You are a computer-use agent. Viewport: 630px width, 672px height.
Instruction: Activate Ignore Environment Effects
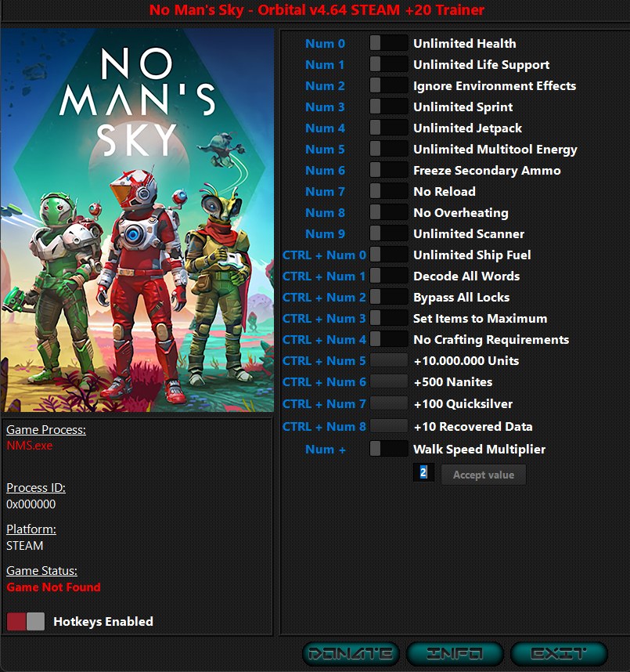[388, 85]
